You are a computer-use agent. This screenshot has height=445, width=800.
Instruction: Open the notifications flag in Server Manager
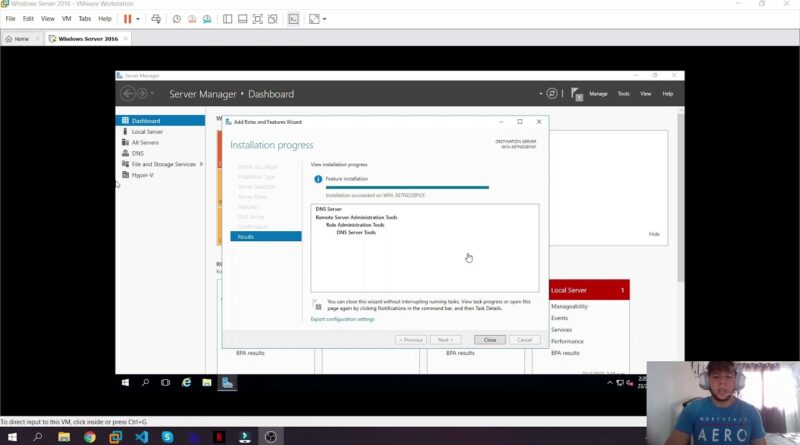pyautogui.click(x=577, y=94)
